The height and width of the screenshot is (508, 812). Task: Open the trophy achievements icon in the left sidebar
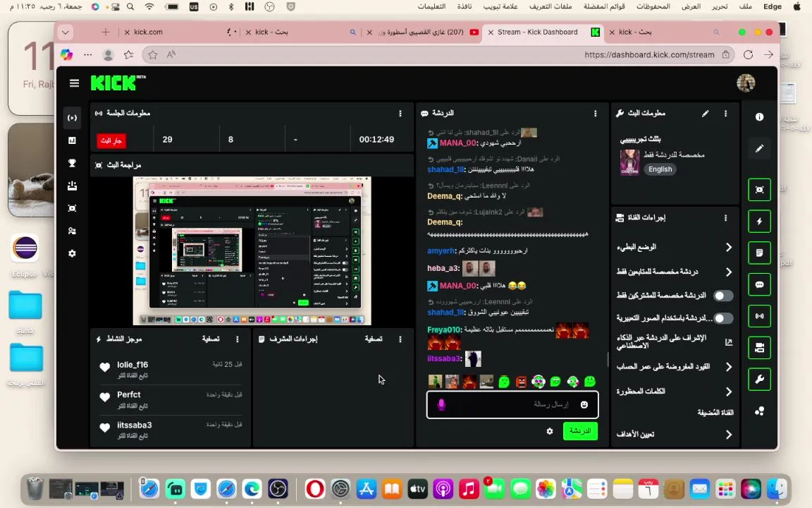[72, 163]
